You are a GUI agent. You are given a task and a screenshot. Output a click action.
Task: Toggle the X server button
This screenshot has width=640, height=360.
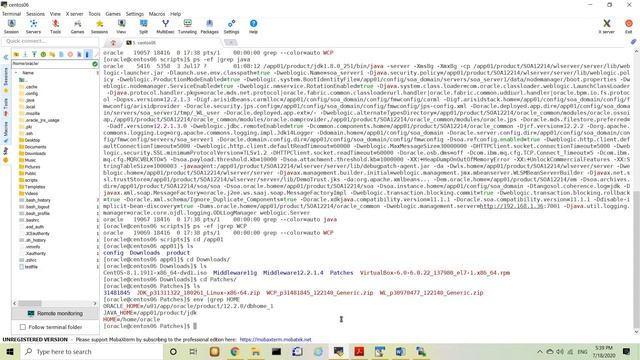pyautogui.click(x=607, y=27)
